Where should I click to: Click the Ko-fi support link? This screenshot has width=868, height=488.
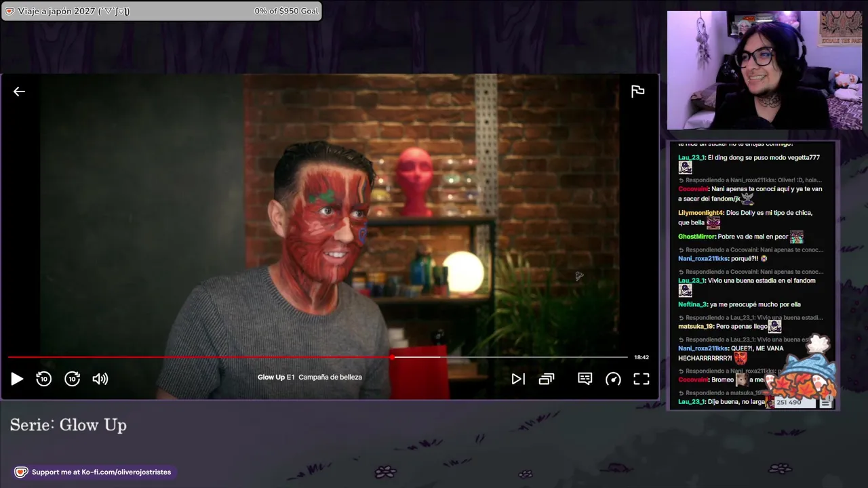pos(94,472)
